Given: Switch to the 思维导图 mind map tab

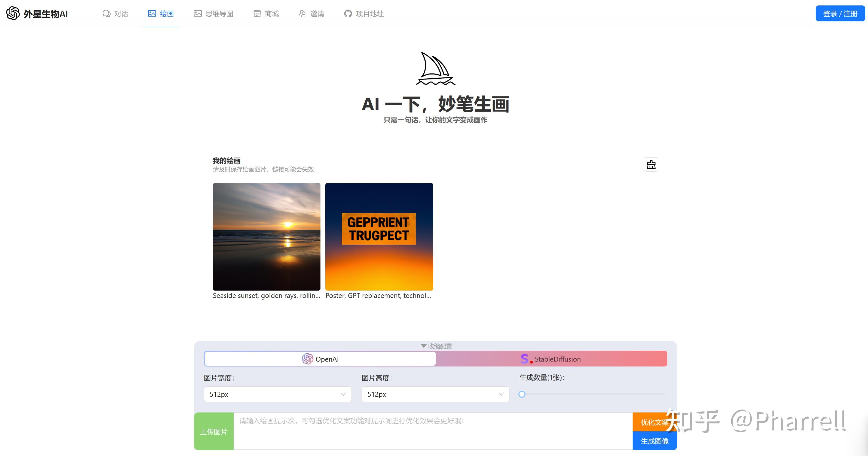Looking at the screenshot, I should [x=213, y=14].
